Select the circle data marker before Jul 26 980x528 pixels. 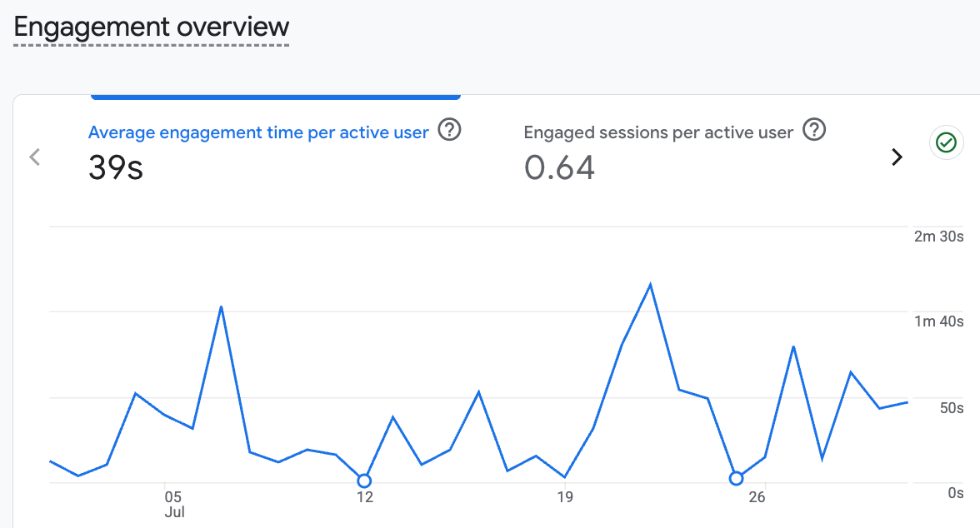737,479
